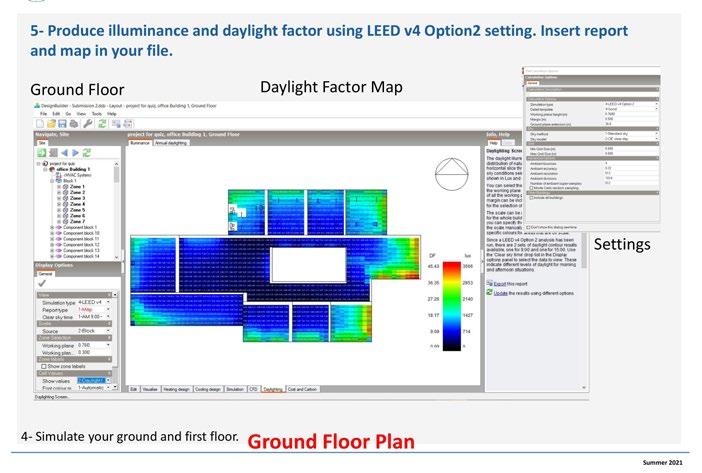Switch to the CFD bottom tab

[x=253, y=389]
